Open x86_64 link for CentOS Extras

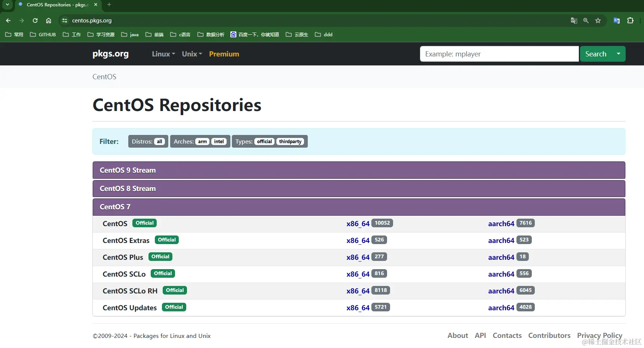click(x=358, y=240)
